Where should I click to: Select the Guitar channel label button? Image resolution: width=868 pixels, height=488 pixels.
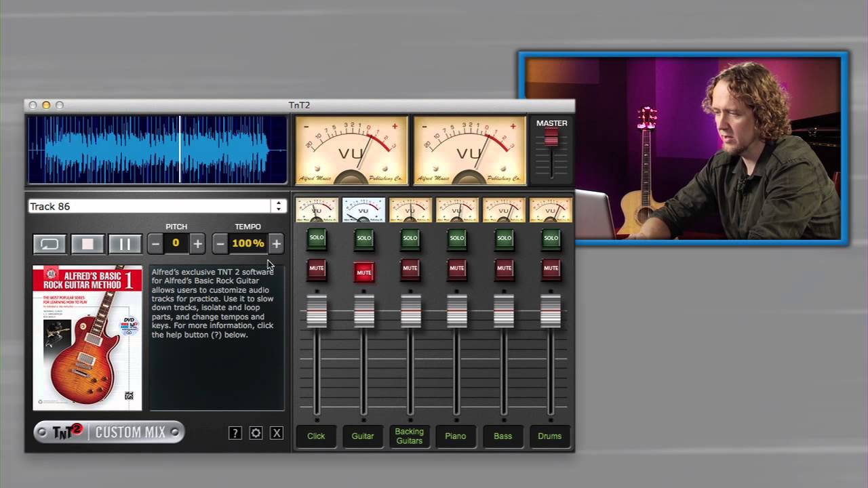point(363,436)
